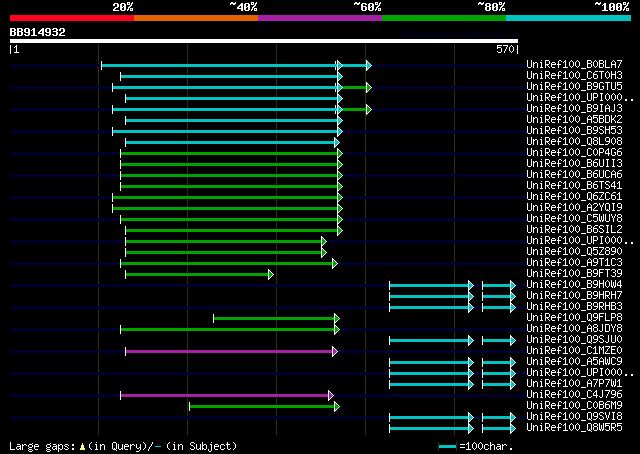Select the BB914932 query name label
The image size is (640, 454).
(x=38, y=32)
